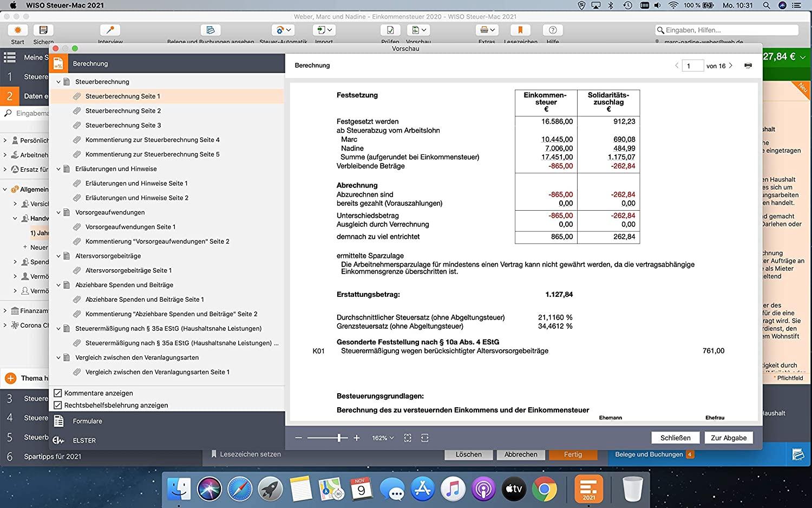Screen dimensions: 812x508
Task: Open Belege und Buchungen ansehen icon
Action: pos(211,30)
